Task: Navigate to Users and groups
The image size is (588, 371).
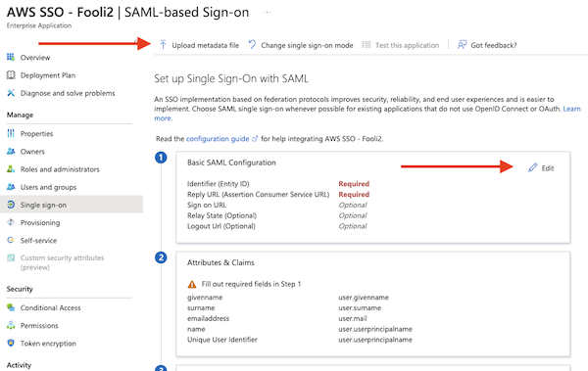Action: tap(48, 187)
